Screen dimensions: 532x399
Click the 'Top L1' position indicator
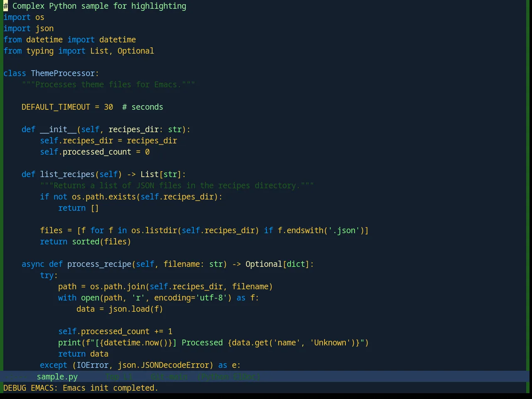pyautogui.click(x=119, y=377)
